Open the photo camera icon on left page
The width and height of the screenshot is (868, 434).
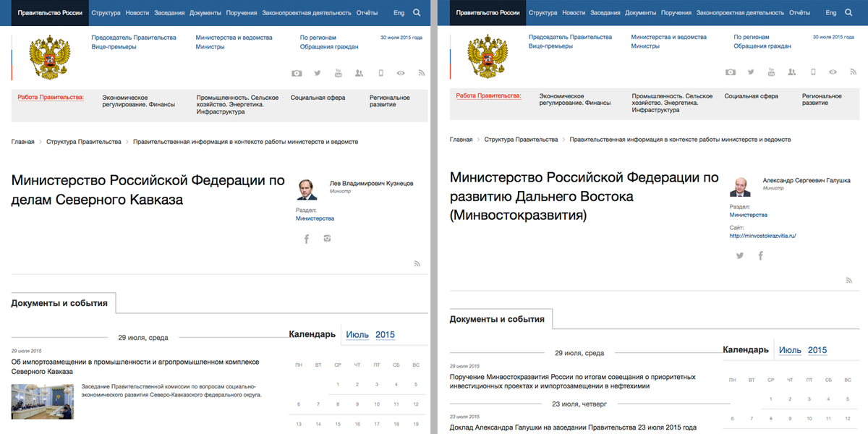tap(297, 73)
